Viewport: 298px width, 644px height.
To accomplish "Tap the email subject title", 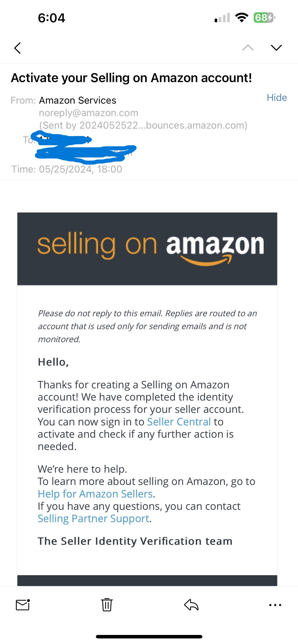I will (x=131, y=78).
